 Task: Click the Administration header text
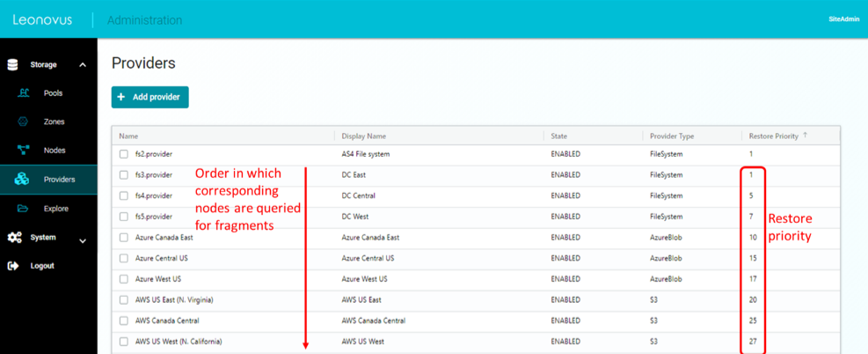[144, 20]
